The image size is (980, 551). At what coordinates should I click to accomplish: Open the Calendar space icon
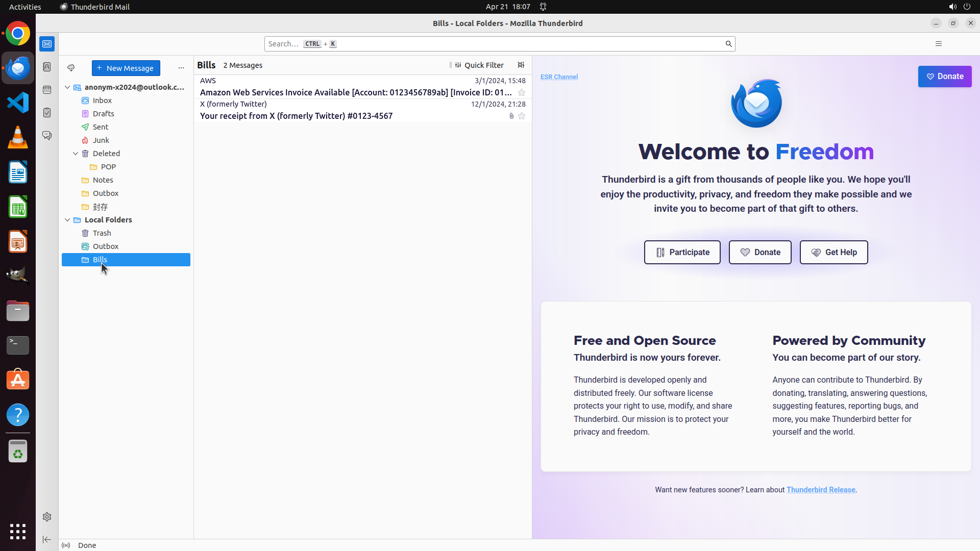pos(47,90)
